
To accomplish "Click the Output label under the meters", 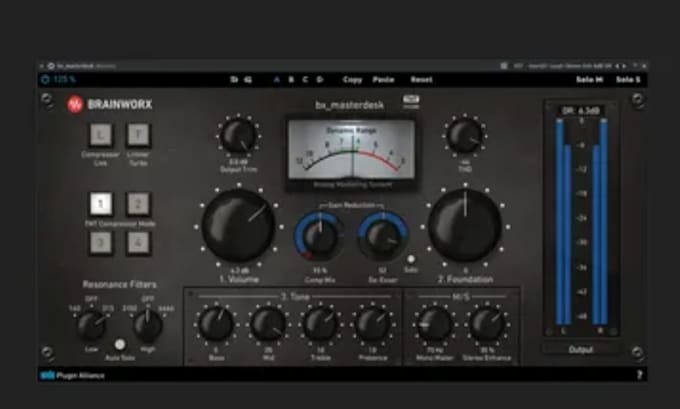I will 581,350.
